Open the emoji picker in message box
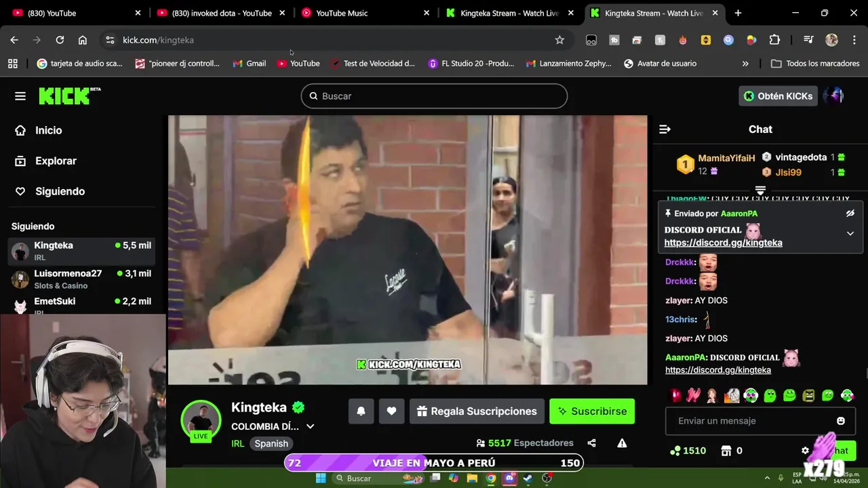868x488 pixels. pyautogui.click(x=841, y=421)
